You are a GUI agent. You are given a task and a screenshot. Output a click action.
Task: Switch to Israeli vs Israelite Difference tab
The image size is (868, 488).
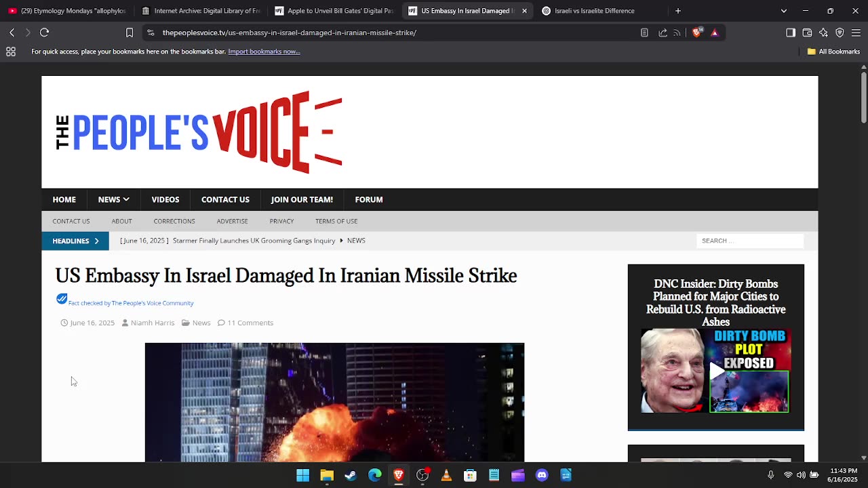[600, 11]
